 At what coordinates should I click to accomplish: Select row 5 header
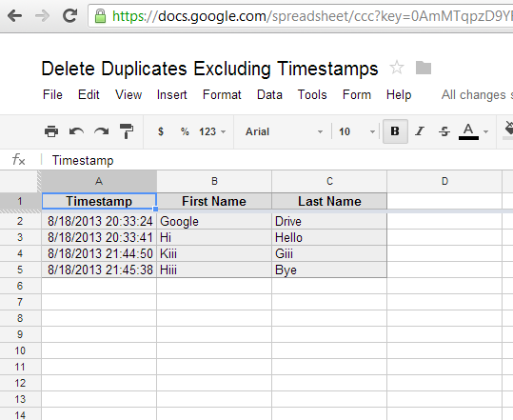(20, 270)
